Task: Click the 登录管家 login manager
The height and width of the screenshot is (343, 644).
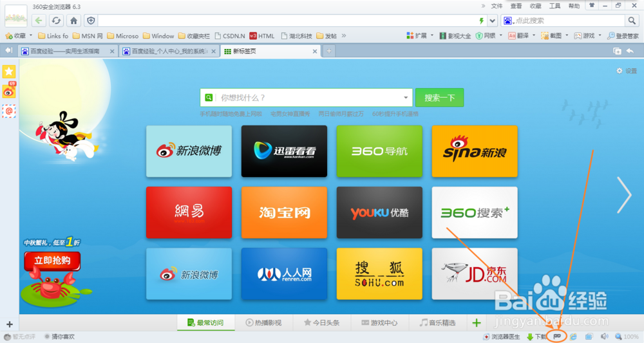Action: click(x=623, y=35)
